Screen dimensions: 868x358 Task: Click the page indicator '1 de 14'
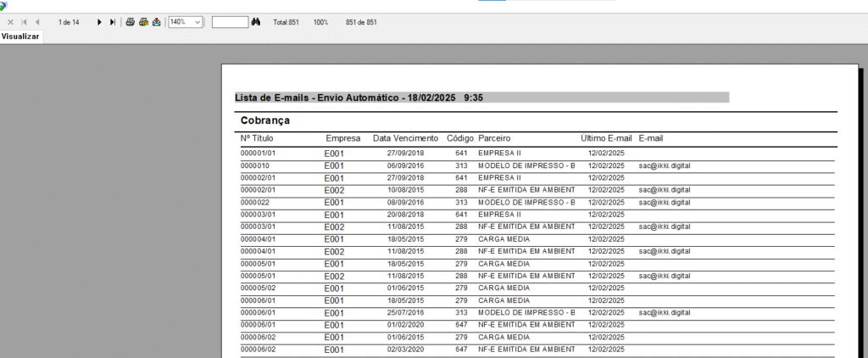[x=69, y=22]
